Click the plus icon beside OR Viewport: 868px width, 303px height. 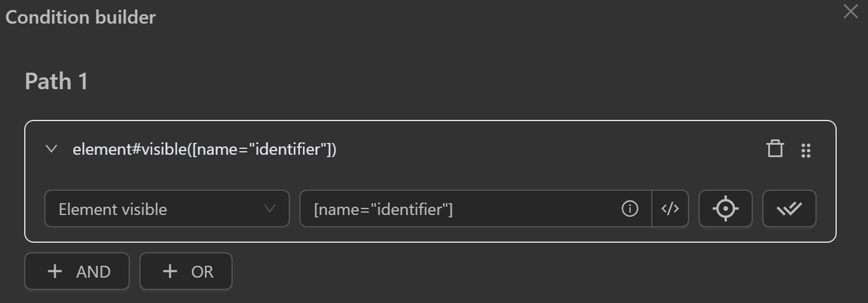pos(170,271)
